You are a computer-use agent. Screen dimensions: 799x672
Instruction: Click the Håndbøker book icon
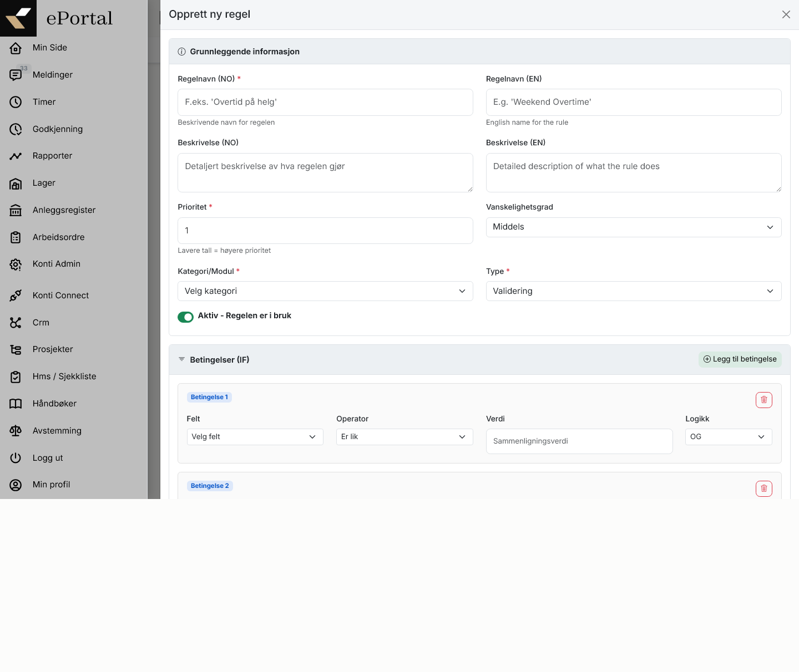click(16, 404)
